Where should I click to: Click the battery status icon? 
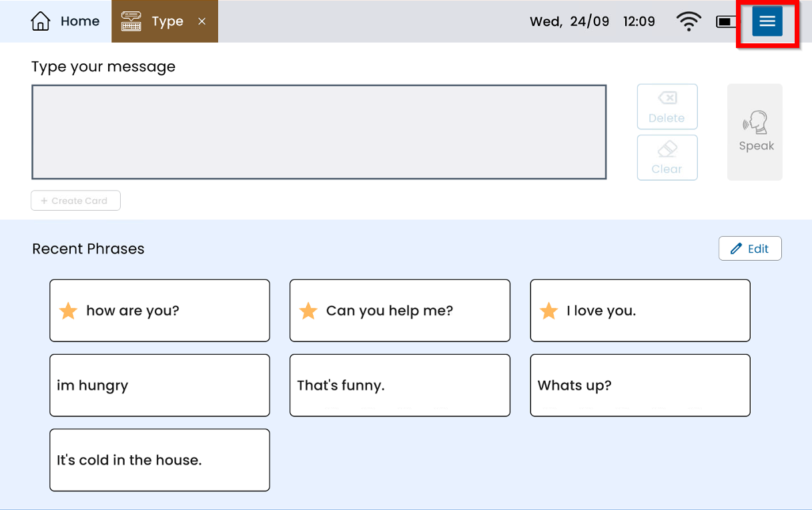point(725,22)
